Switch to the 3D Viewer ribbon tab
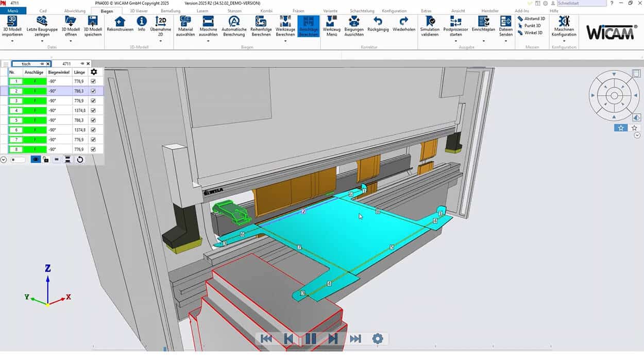644x362 pixels. pos(139,11)
